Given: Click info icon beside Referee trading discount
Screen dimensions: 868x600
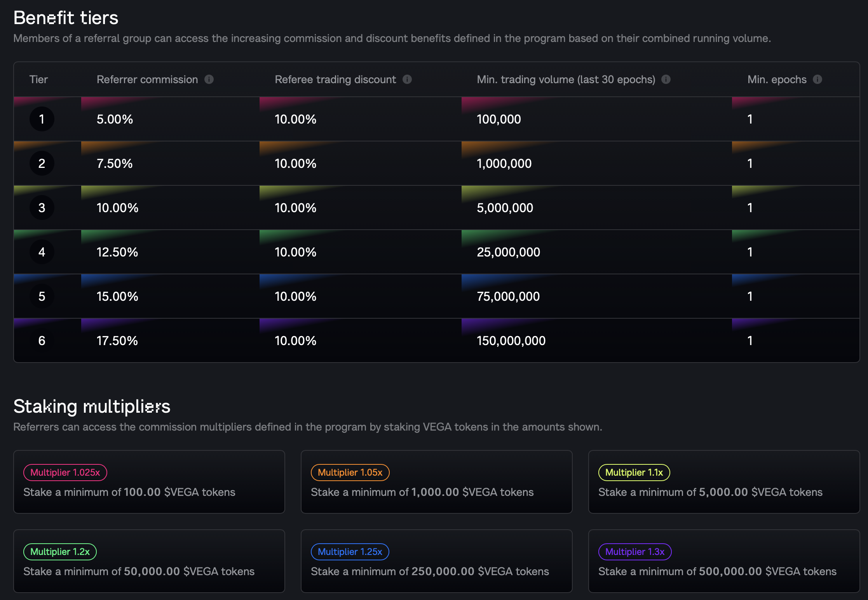Looking at the screenshot, I should [x=407, y=79].
